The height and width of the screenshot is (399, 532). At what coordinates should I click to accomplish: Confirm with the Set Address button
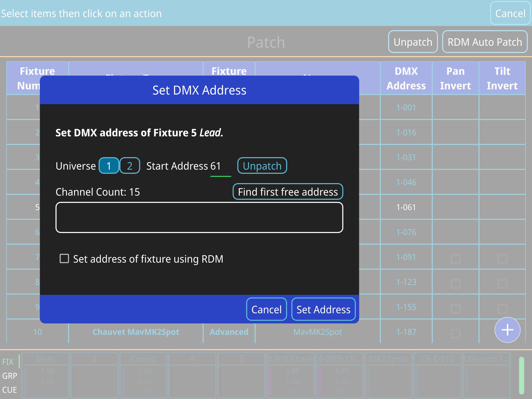[x=323, y=309]
